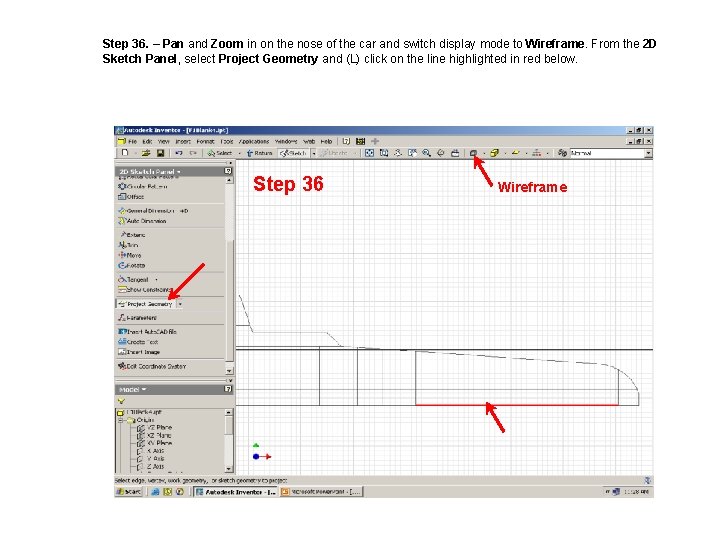Open the View menu

163,141
